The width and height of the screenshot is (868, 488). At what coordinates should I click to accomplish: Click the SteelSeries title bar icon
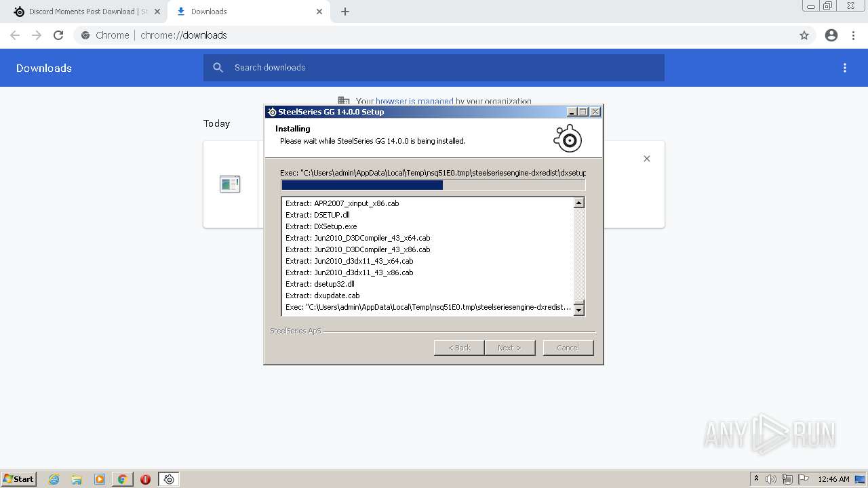point(272,112)
